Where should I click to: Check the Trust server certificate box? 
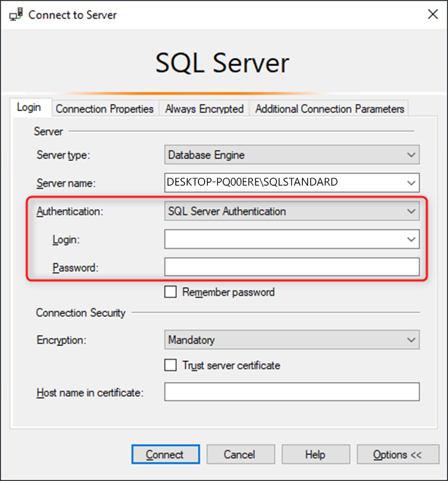171,365
